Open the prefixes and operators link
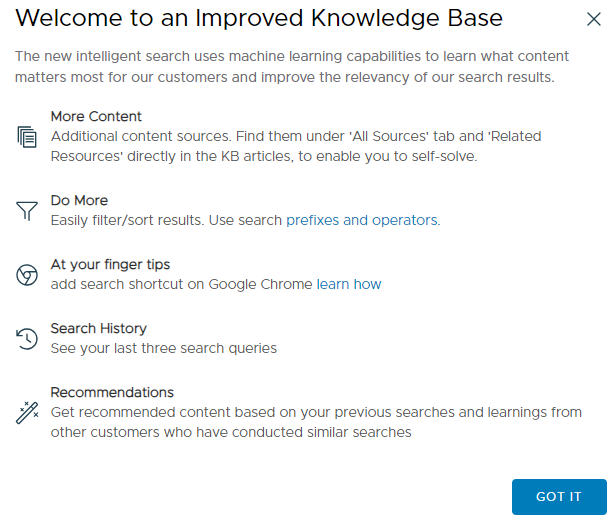The height and width of the screenshot is (527, 615). coord(363,220)
